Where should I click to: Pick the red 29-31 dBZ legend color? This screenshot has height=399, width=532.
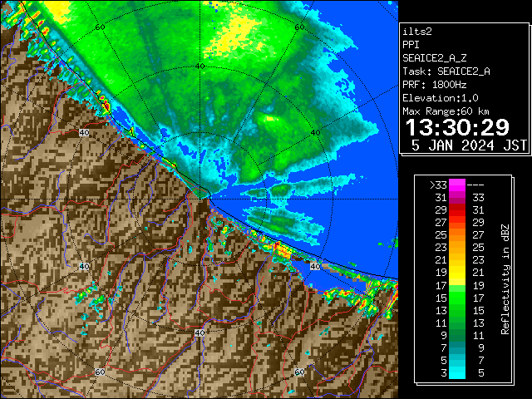point(457,210)
